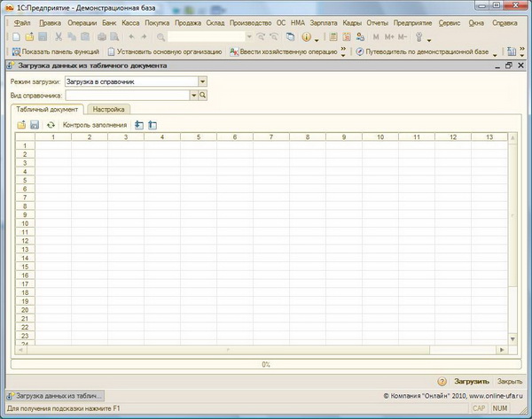
Task: Click the M memory button in toolbar
Action: tap(376, 36)
